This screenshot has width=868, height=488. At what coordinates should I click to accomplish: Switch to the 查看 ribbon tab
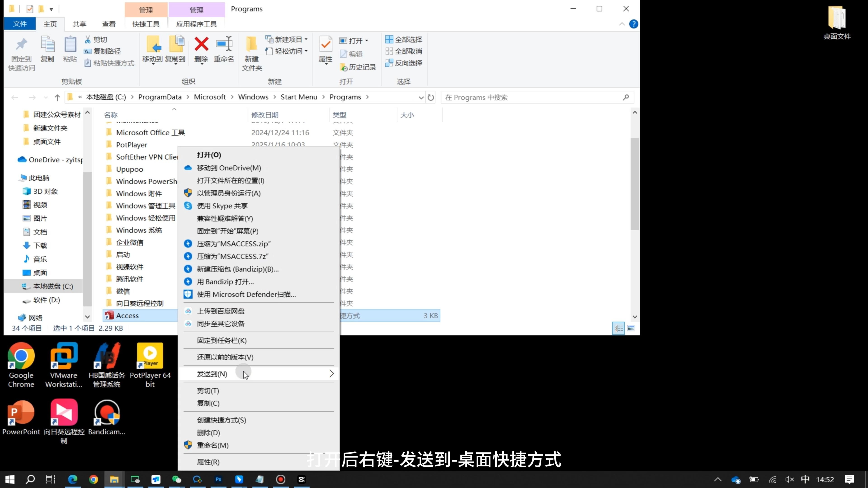click(x=108, y=24)
